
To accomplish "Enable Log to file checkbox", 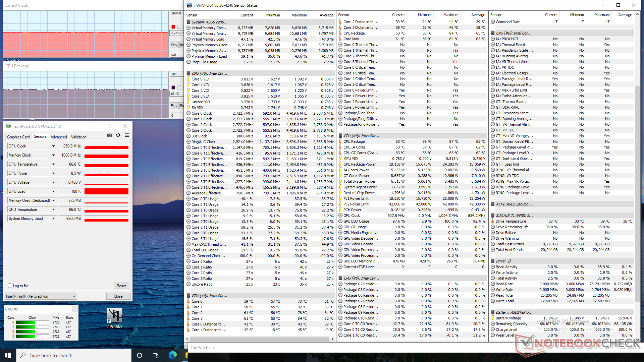I will click(x=10, y=286).
